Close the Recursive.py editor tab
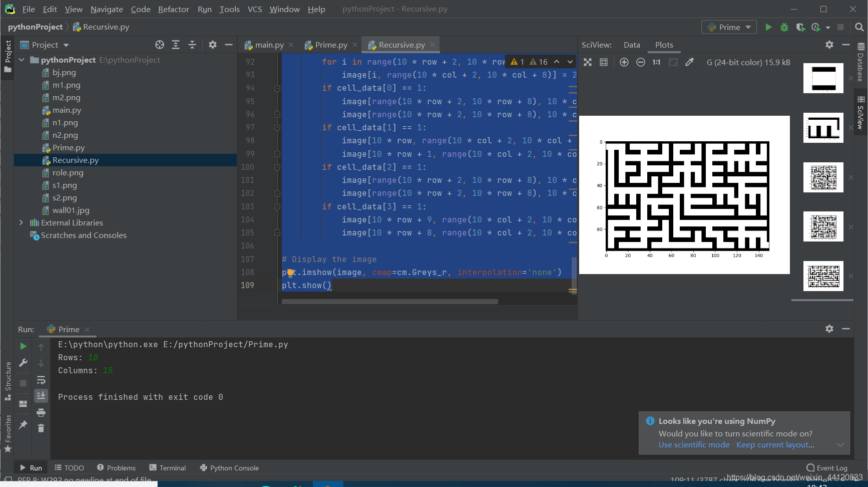Image resolution: width=868 pixels, height=487 pixels. (432, 45)
